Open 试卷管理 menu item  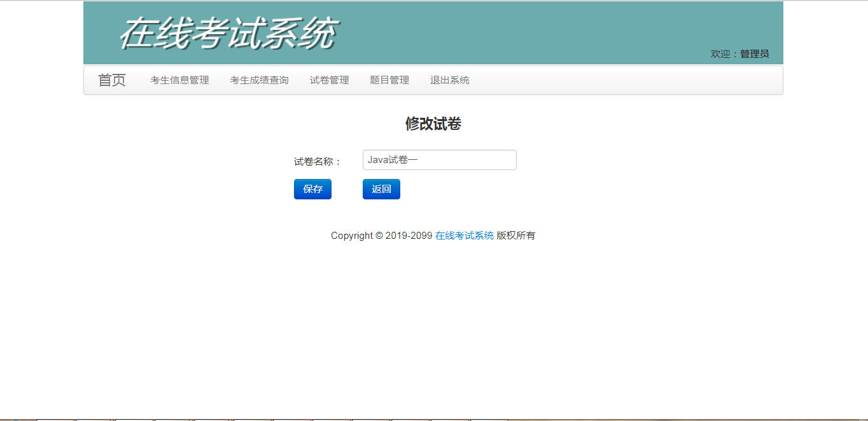click(x=329, y=80)
